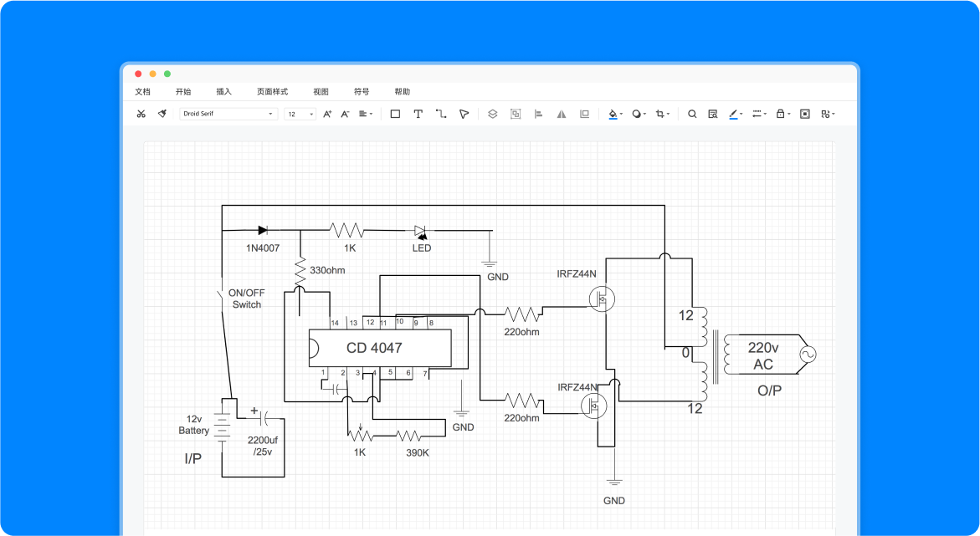The width and height of the screenshot is (980, 536).
Task: Open the line style dropdown
Action: 759,114
